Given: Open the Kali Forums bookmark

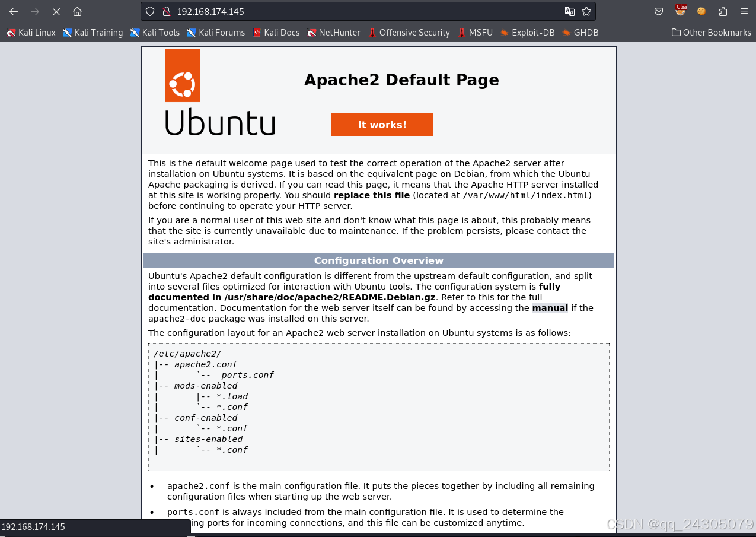Looking at the screenshot, I should tap(216, 33).
